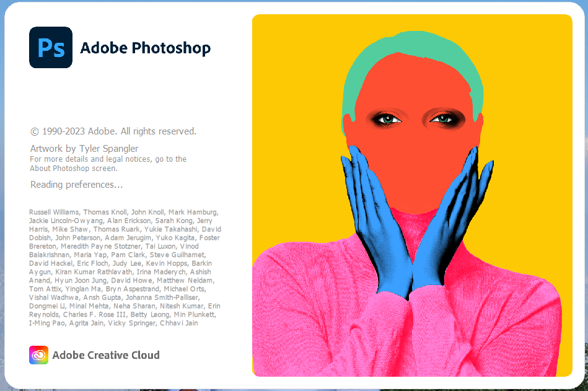Click the Ps Photoshop logo icon
588x391 pixels.
click(x=51, y=47)
